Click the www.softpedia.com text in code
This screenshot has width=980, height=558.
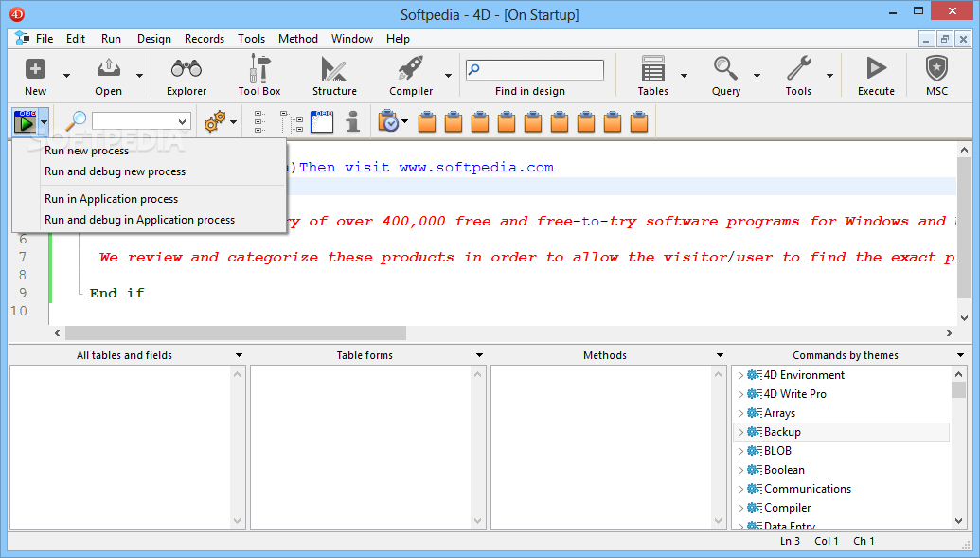point(476,168)
